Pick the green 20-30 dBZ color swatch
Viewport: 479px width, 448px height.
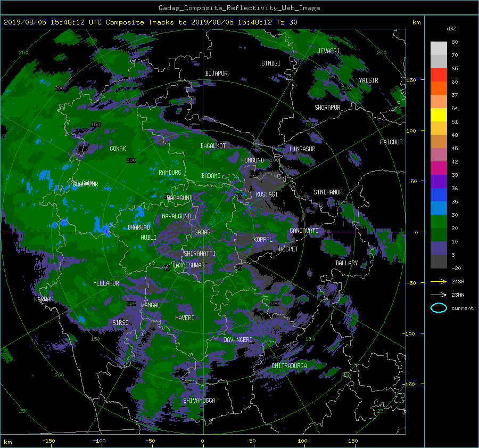point(439,222)
